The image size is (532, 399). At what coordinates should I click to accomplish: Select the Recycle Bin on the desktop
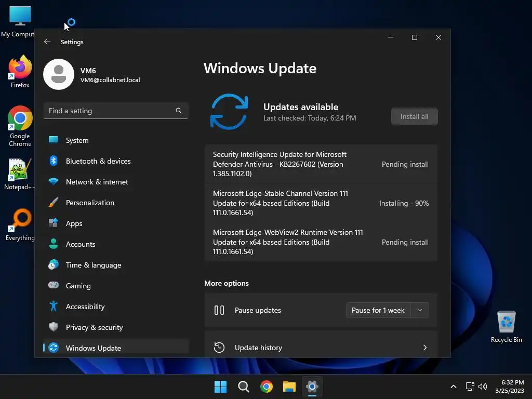click(506, 327)
